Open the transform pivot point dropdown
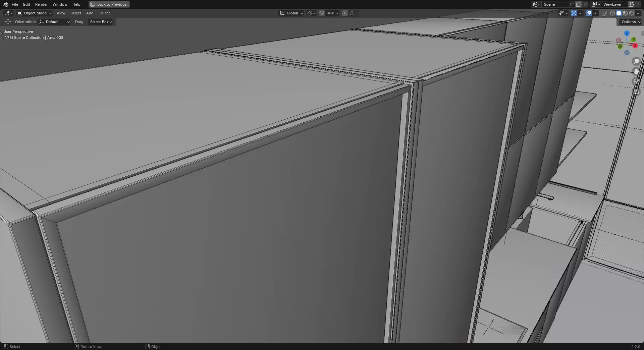The height and width of the screenshot is (350, 644). (311, 13)
